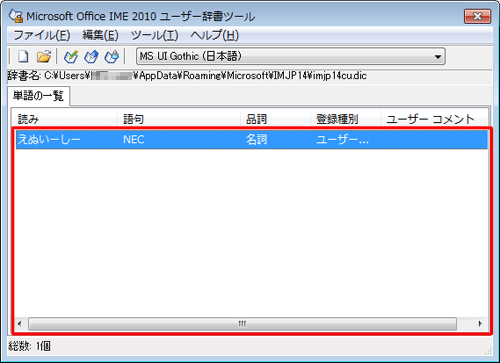The height and width of the screenshot is (363, 500).
Task: Open dictionary with the folder icon
Action: pos(44,56)
